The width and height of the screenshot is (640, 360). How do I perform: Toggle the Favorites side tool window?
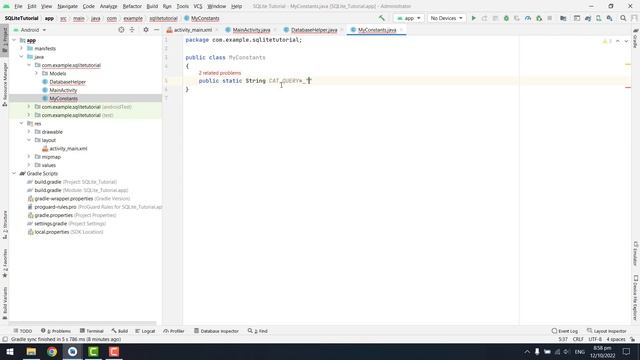click(5, 264)
